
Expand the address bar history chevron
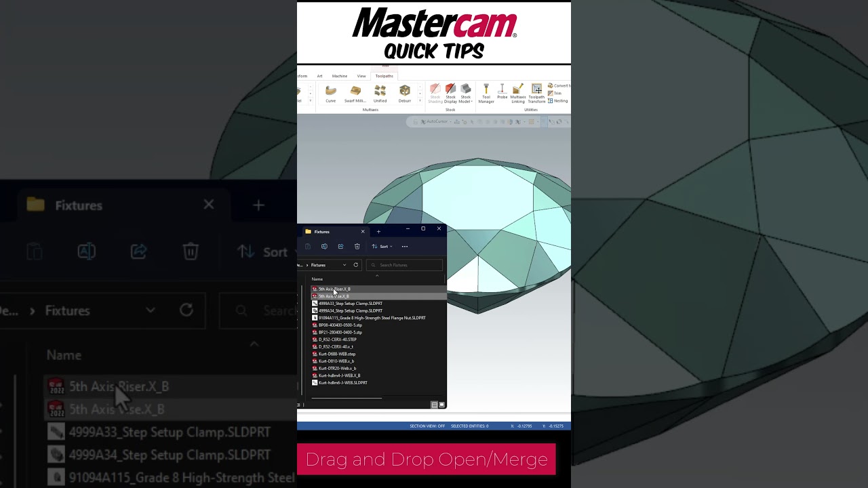click(x=344, y=265)
